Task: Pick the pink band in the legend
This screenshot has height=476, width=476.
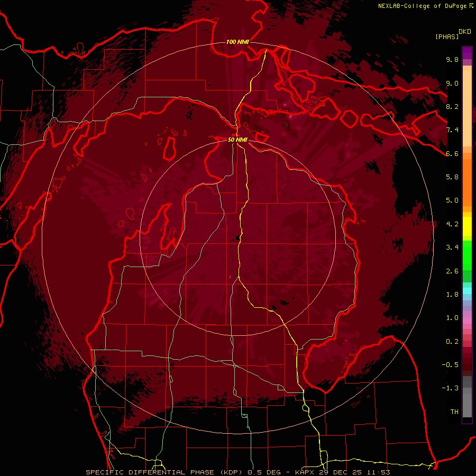Action: coord(467,321)
